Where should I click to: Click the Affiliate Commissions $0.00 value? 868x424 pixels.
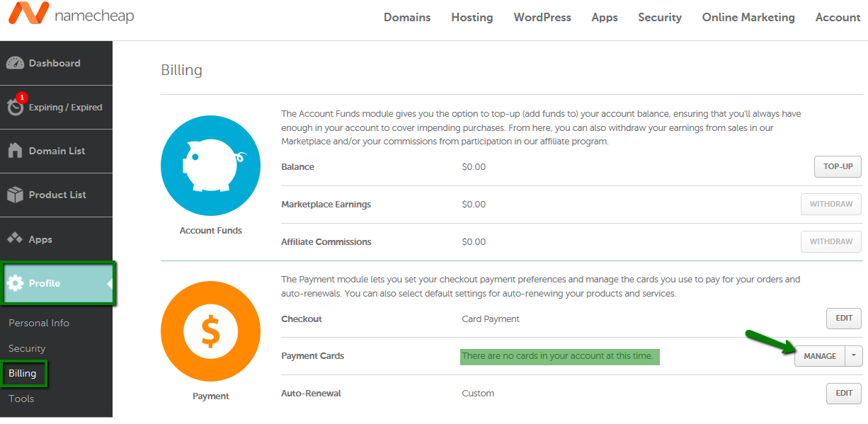pyautogui.click(x=474, y=241)
